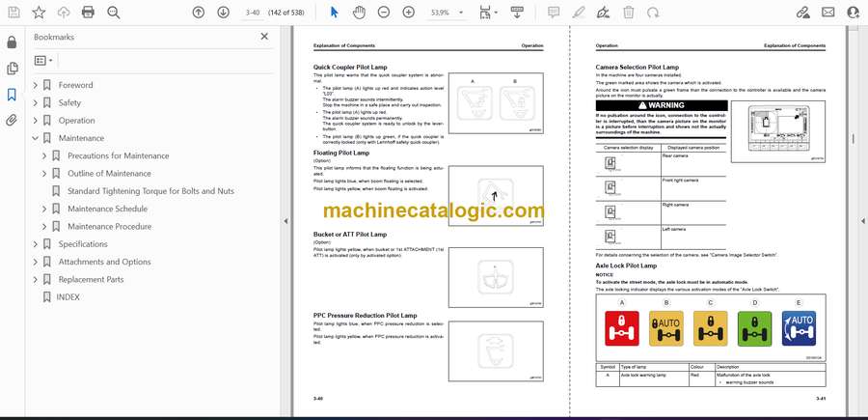Click the green axle lock symbol D
The image size is (868, 420).
[x=754, y=328]
